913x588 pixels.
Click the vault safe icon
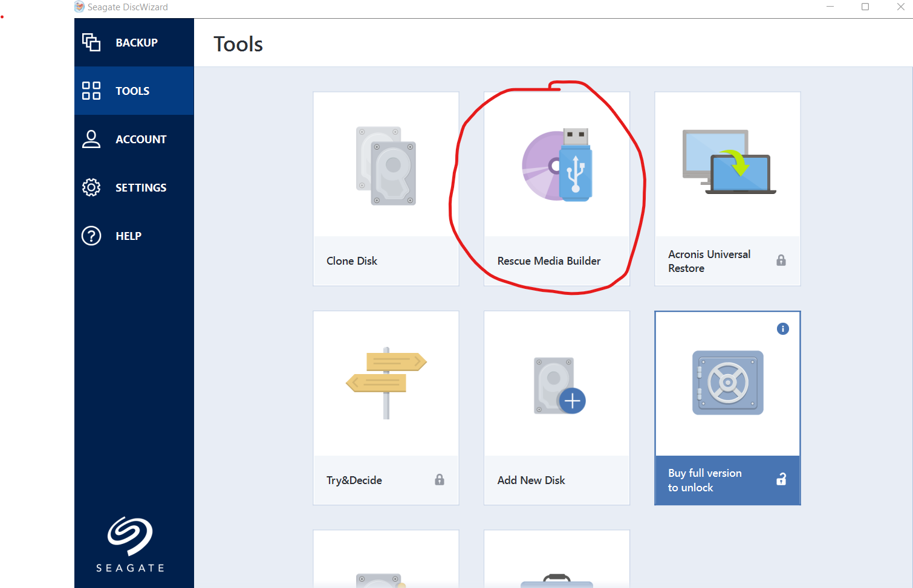pos(728,383)
